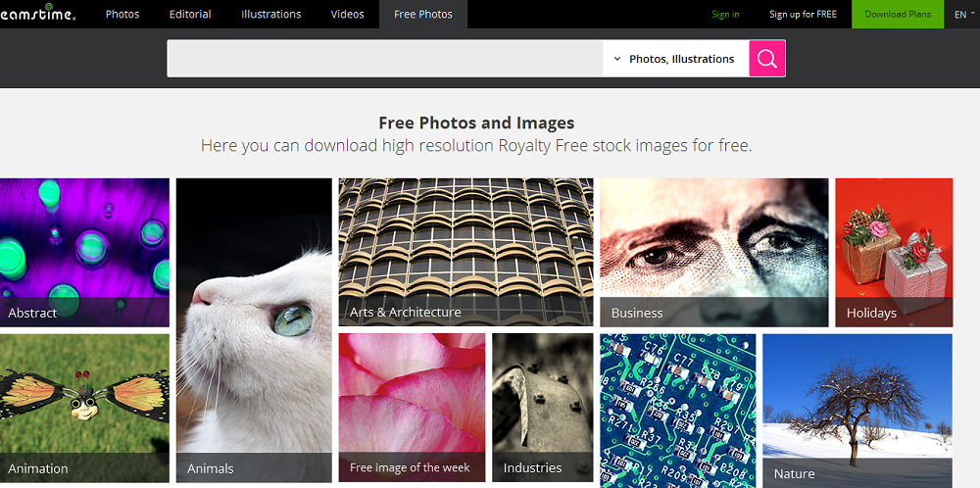Open the Abstract category thumbnail
Viewport: 980px width, 488px height.
click(84, 252)
